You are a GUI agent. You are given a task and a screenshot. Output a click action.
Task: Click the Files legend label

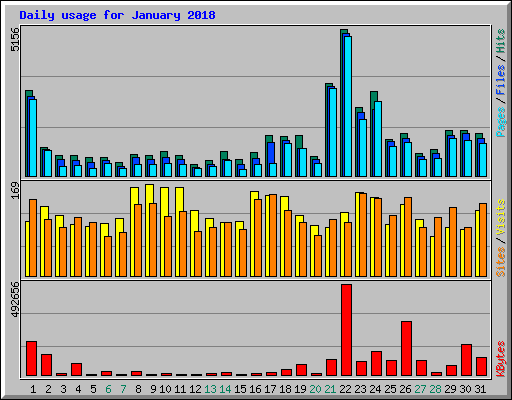[x=500, y=80]
